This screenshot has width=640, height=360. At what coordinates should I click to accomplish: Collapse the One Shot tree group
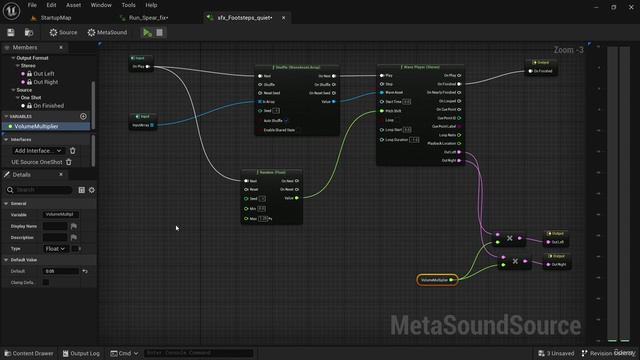18,98
